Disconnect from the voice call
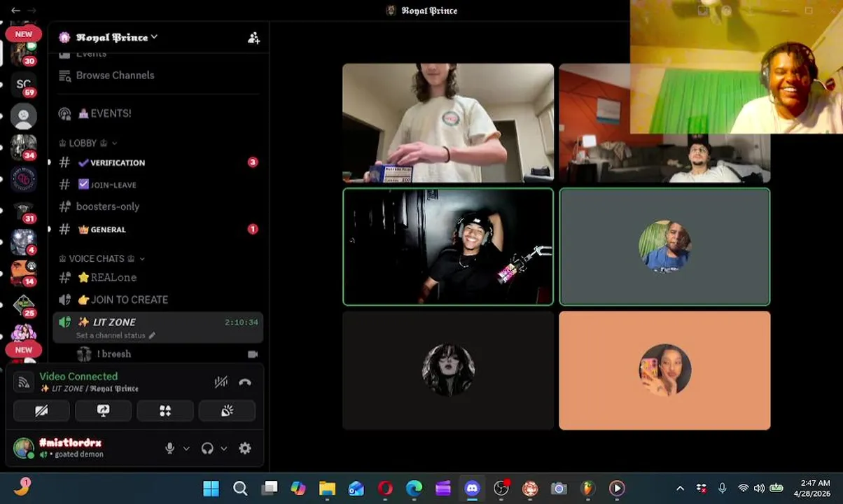 point(244,382)
